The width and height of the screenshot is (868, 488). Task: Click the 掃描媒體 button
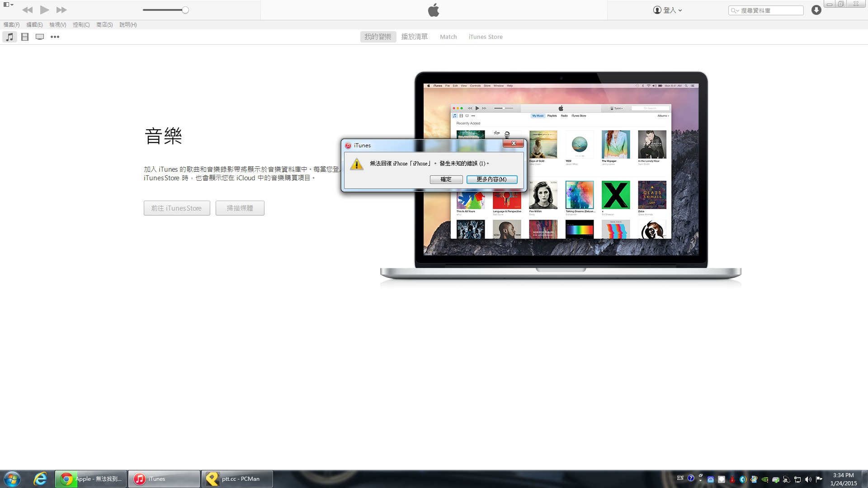click(x=240, y=208)
